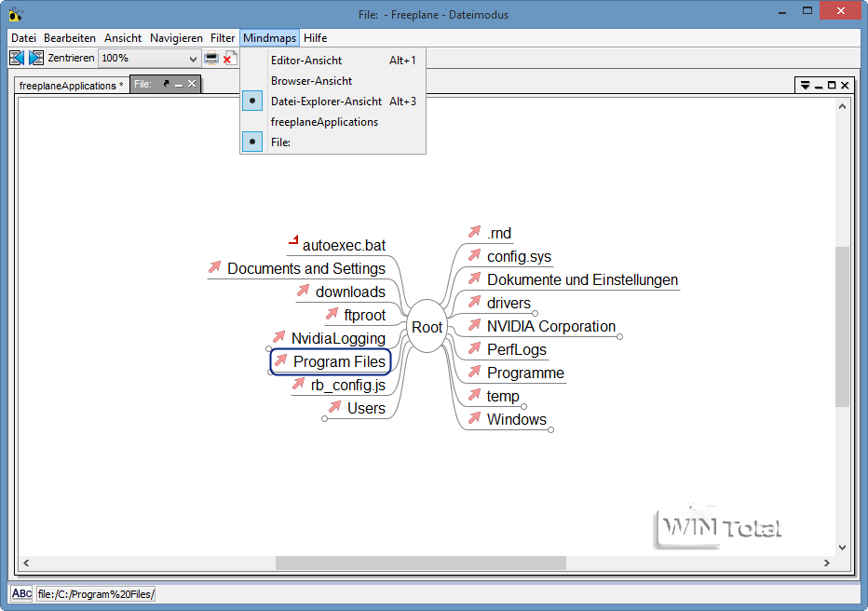Open the zoom 100% dropdown
The height and width of the screenshot is (611, 868).
click(193, 58)
